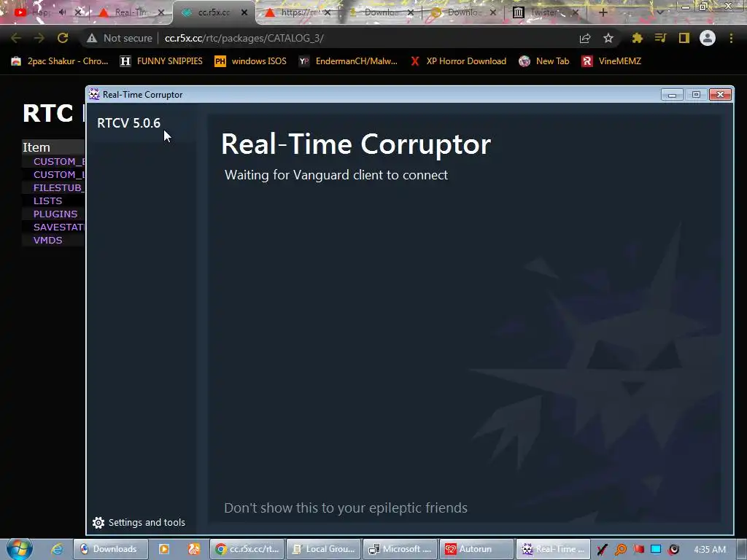Open the EndermanCH/Malw... bookmark
This screenshot has height=560, width=747.
(x=348, y=61)
